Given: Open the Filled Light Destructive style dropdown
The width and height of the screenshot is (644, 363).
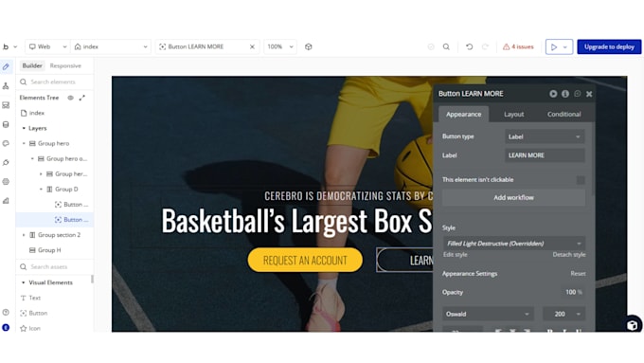Looking at the screenshot, I should tap(514, 244).
